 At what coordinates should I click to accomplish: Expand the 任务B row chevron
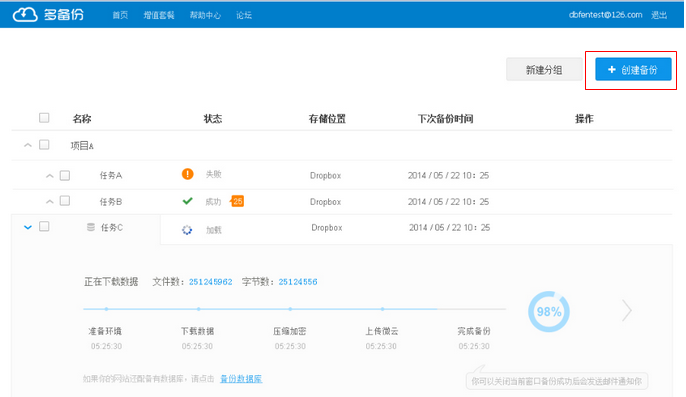[49, 202]
